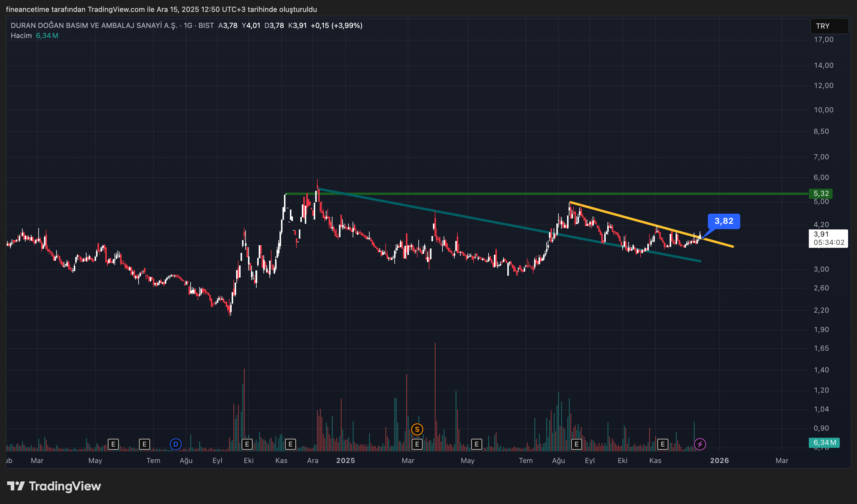Viewport: 857px width, 504px height.
Task: Click the E earnings marker near May 2025
Action: pos(476,444)
